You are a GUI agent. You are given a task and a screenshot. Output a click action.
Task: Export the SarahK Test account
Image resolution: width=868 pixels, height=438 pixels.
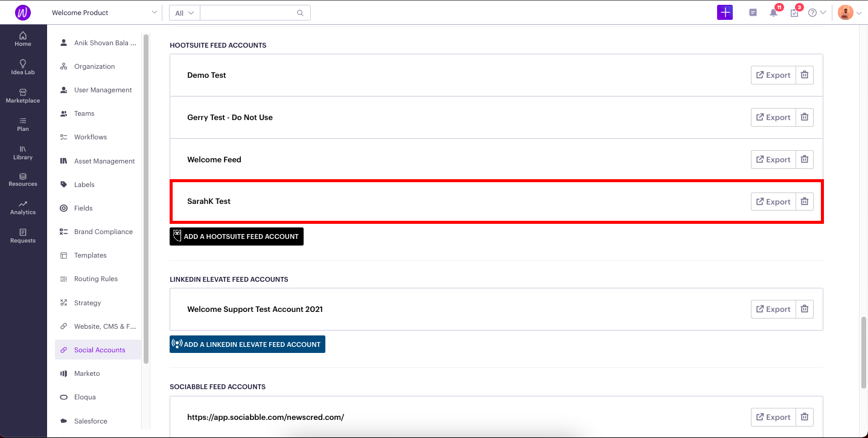(773, 202)
